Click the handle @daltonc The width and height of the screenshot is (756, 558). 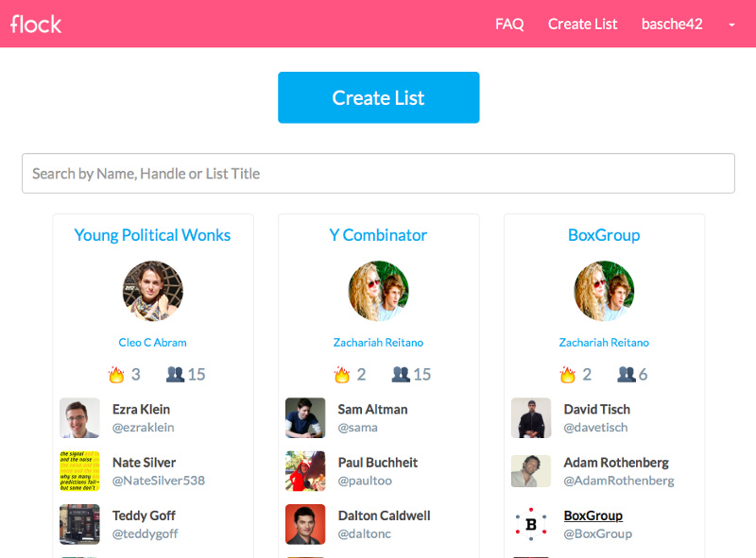365,533
